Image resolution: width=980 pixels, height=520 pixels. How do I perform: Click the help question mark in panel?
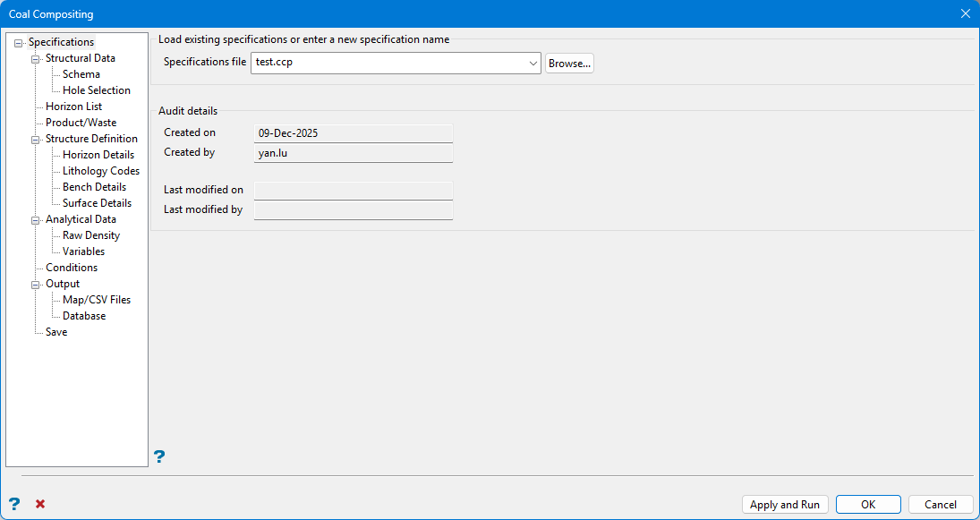point(159,456)
